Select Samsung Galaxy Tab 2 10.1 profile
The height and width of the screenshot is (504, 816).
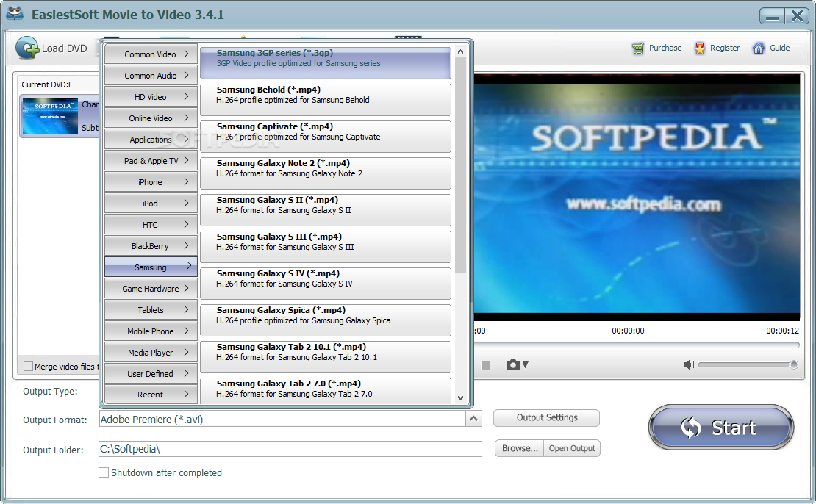326,357
